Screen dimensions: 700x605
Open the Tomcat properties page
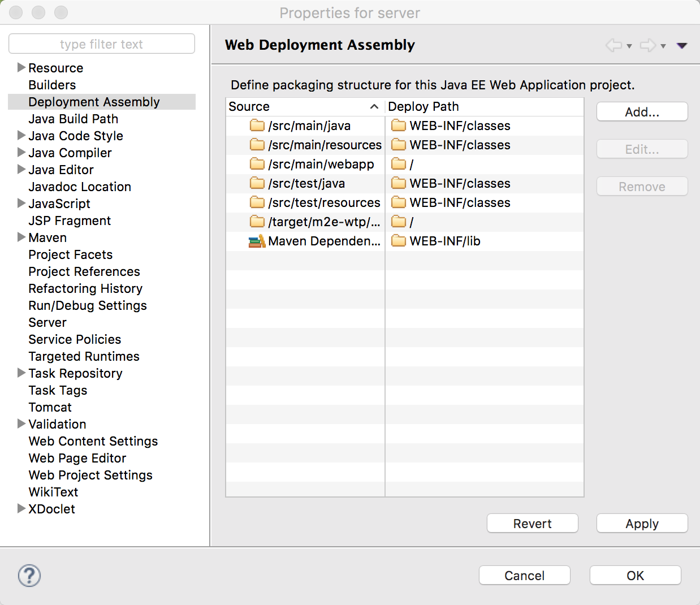tap(50, 407)
